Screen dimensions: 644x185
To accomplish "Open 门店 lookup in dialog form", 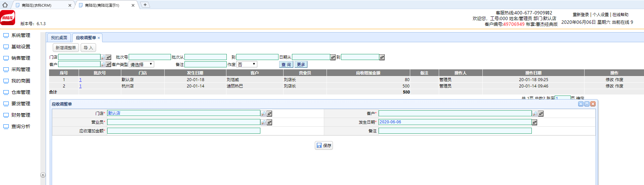I will click(264, 114).
